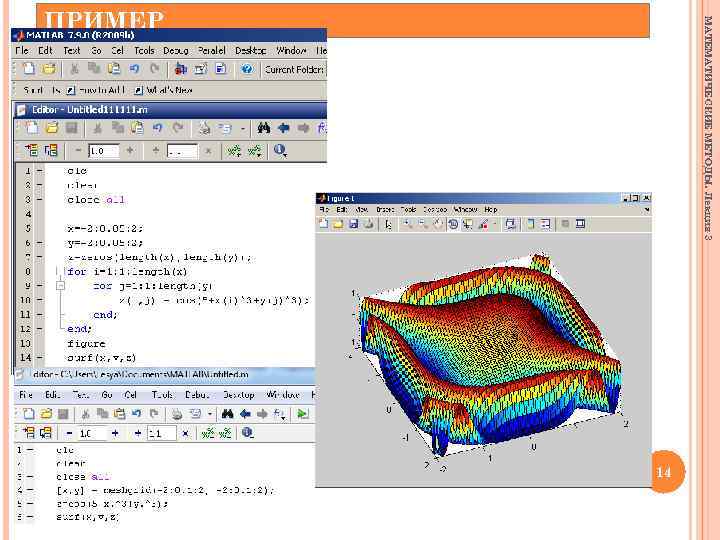720x540 pixels.
Task: Click the minus decrement button in lower editor
Action: click(69, 433)
